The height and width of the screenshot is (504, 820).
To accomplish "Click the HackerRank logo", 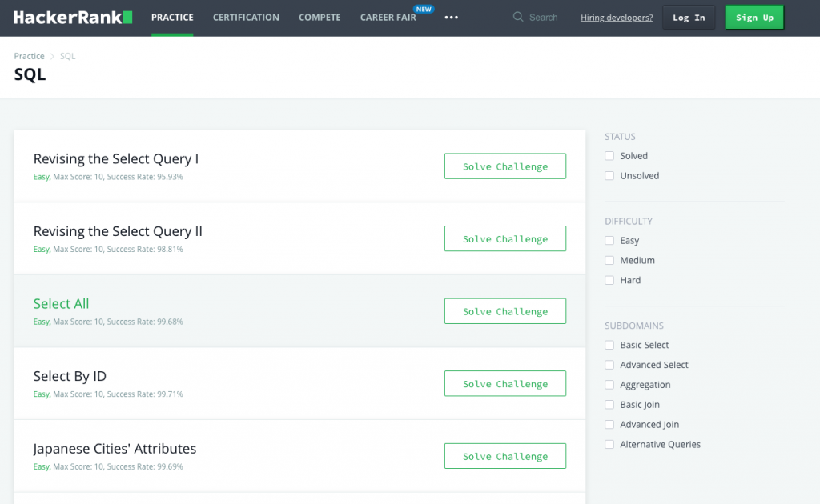I will 73,17.
